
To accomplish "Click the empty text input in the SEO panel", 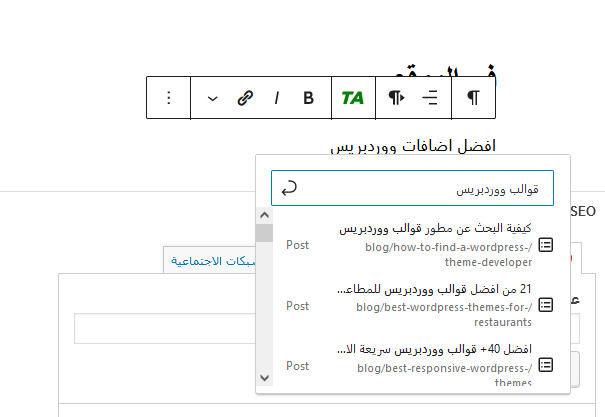I will (165, 328).
